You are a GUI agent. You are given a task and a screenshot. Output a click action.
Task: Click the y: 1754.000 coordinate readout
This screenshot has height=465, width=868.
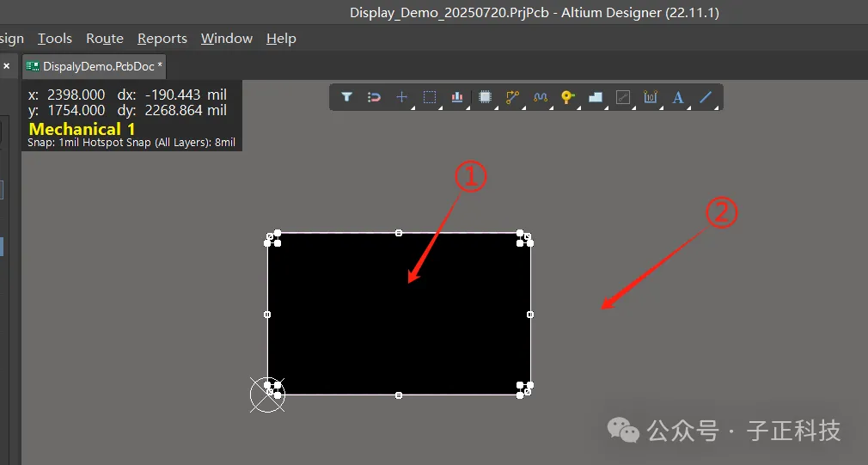66,110
